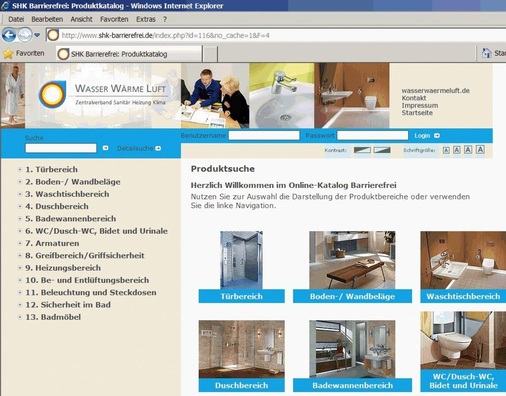The image size is (506, 396).
Task: Expand the 4. Duschbereich tree entry
Action: pyautogui.click(x=20, y=207)
